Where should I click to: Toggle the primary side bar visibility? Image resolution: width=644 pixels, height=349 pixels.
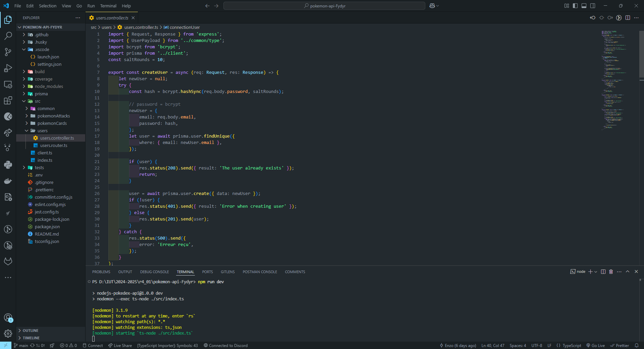click(x=575, y=6)
